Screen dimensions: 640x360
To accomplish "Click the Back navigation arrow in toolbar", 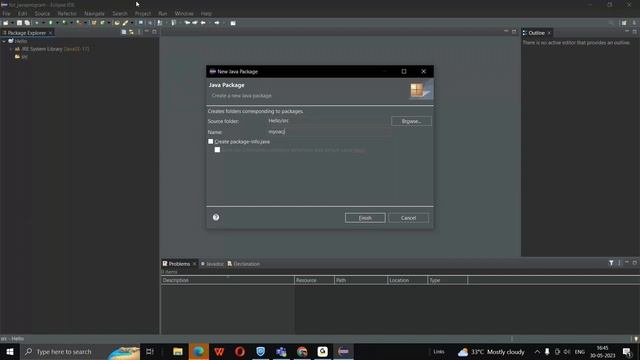I will tap(203, 23).
